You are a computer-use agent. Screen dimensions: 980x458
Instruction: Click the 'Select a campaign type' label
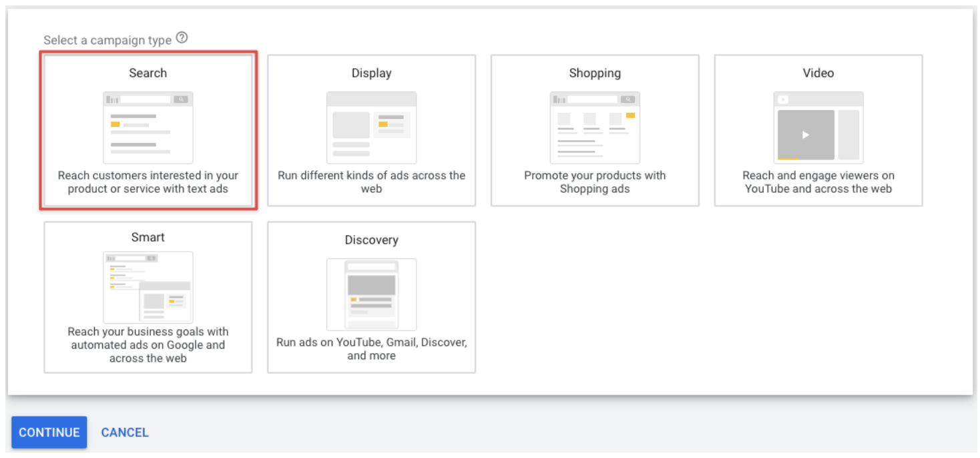click(107, 40)
